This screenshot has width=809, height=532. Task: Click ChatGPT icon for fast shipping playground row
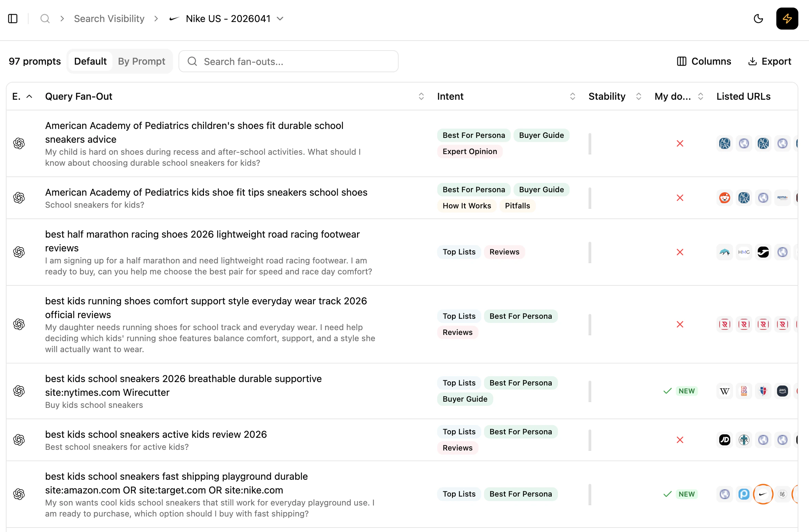(19, 494)
